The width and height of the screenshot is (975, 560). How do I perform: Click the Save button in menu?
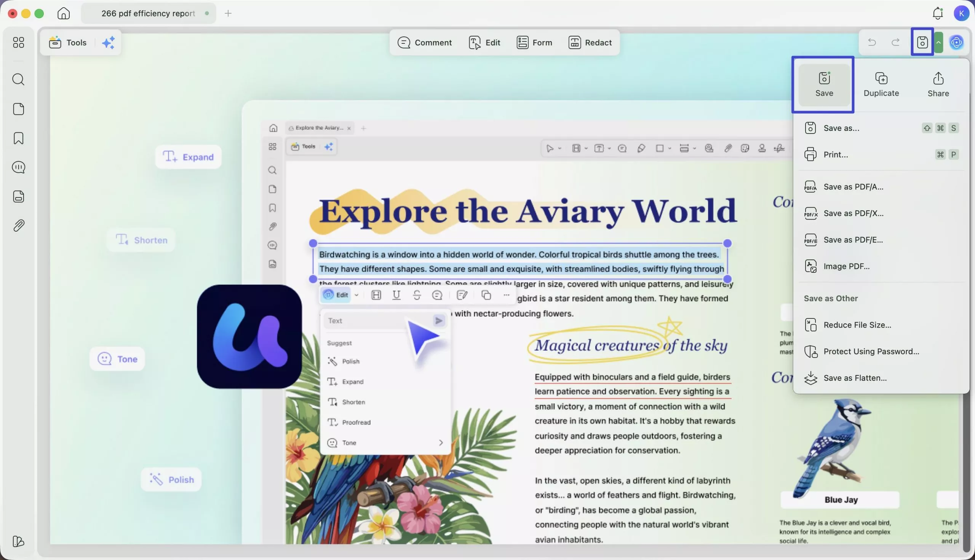click(x=824, y=84)
